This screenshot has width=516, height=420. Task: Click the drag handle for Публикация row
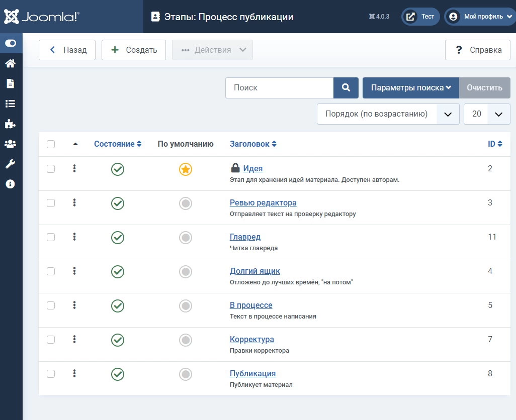pos(74,374)
